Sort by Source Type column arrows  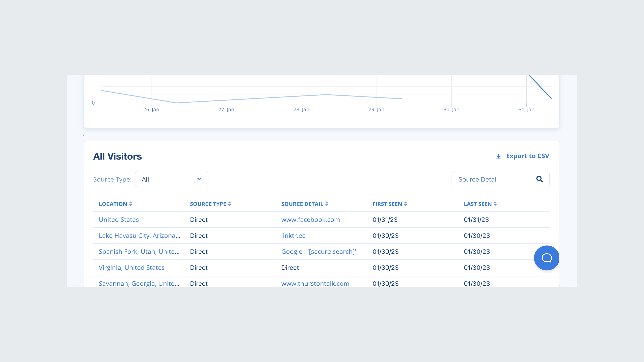[229, 204]
